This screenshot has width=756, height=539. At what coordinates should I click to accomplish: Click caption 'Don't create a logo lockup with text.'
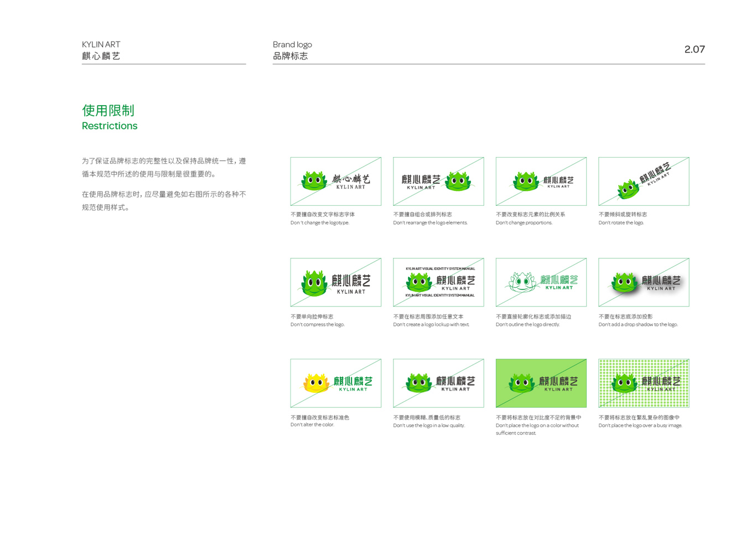(x=431, y=324)
